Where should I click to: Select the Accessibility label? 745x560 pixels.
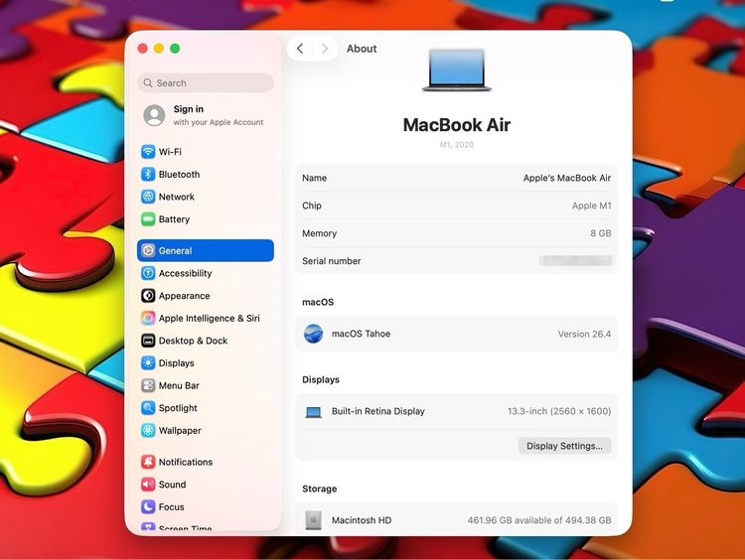(x=186, y=273)
